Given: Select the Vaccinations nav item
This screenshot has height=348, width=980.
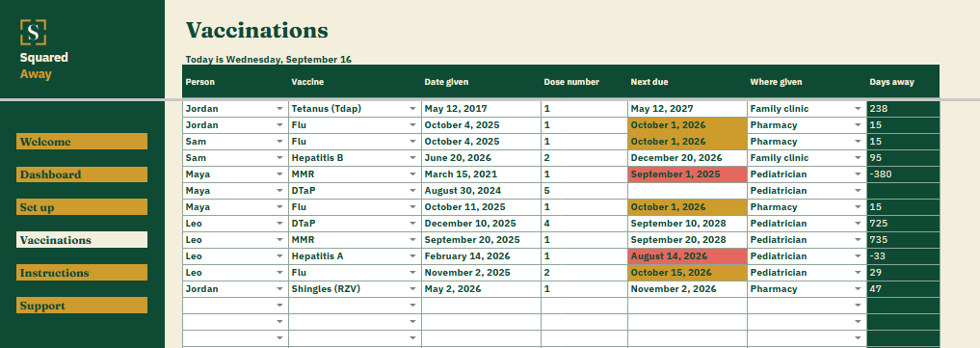Looking at the screenshot, I should 82,240.
